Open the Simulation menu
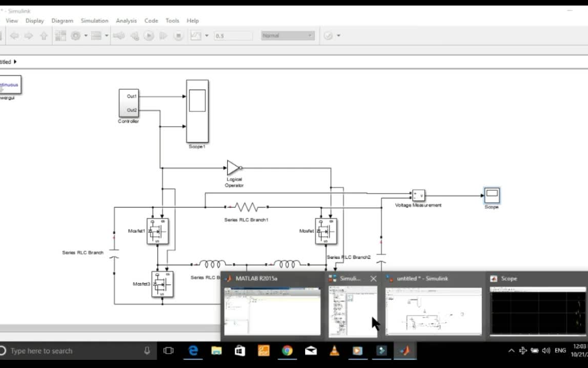Screen dimensions: 588x368 pyautogui.click(x=94, y=20)
